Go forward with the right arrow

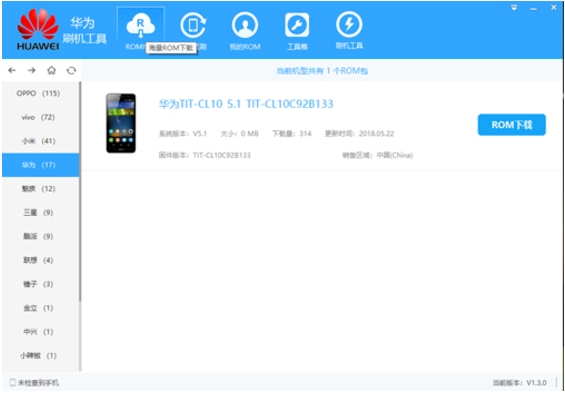[x=32, y=70]
